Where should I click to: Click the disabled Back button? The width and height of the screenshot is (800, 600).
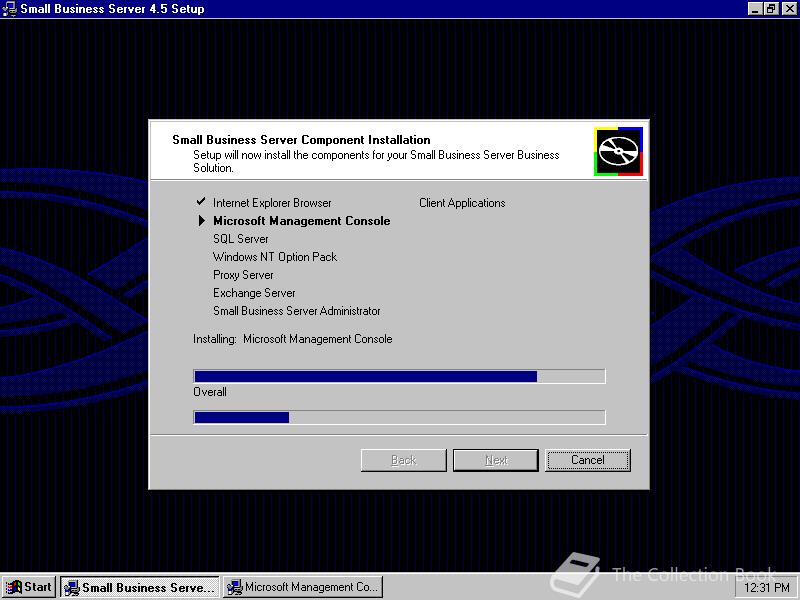click(x=403, y=460)
